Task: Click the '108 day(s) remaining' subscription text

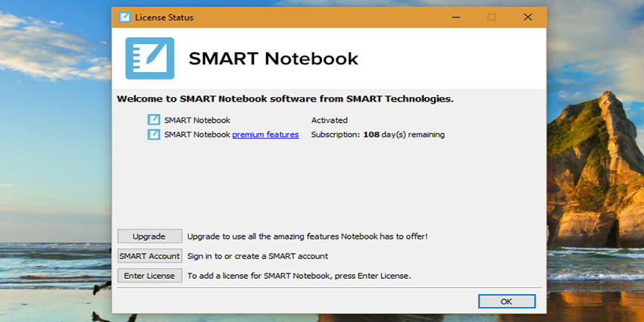Action: [404, 134]
